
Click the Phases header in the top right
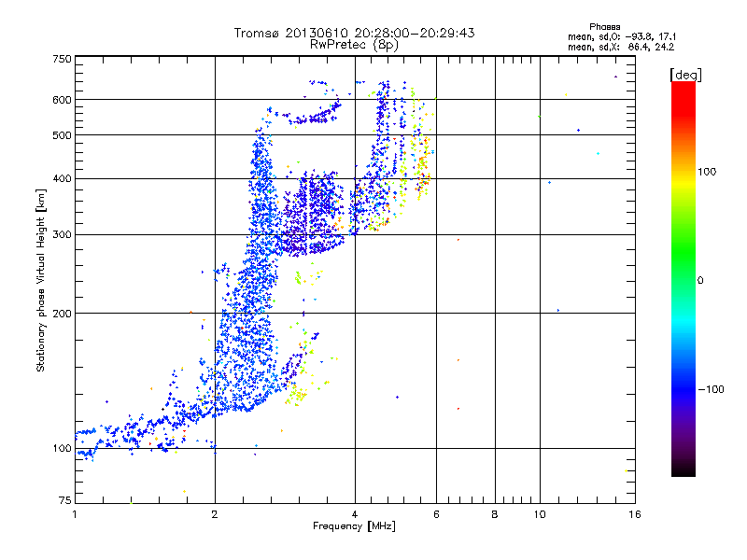point(604,27)
